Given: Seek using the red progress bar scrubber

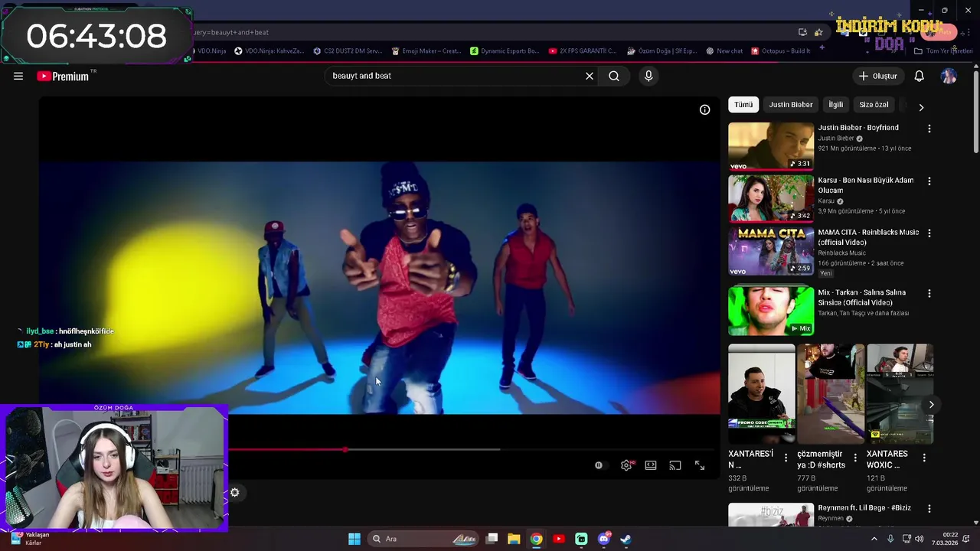Looking at the screenshot, I should click(345, 450).
